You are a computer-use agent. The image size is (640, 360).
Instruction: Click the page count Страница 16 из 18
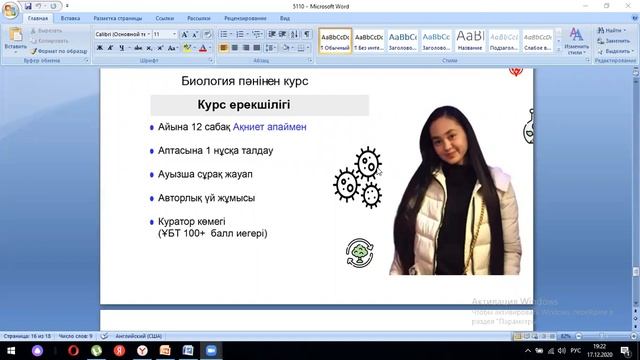(x=27, y=336)
